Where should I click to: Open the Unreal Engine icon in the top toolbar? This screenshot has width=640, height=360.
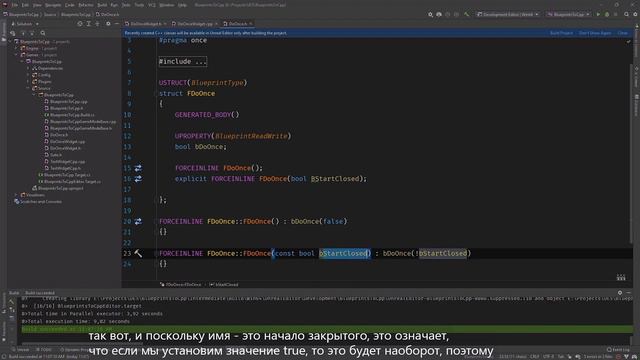[439, 14]
